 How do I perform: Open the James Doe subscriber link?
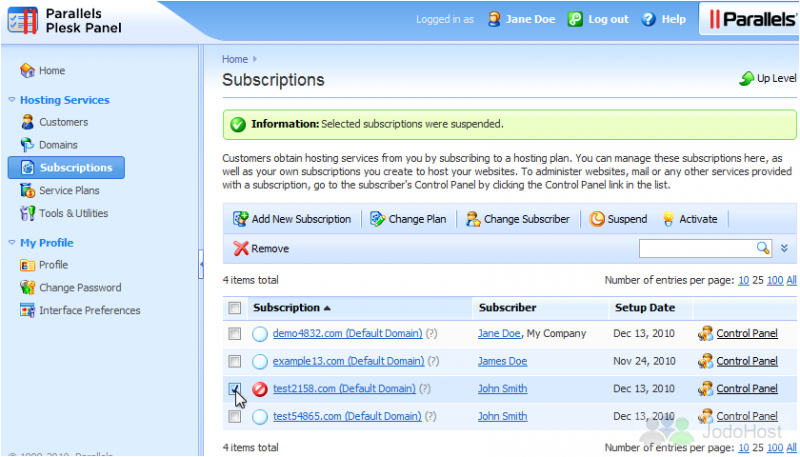tap(503, 361)
